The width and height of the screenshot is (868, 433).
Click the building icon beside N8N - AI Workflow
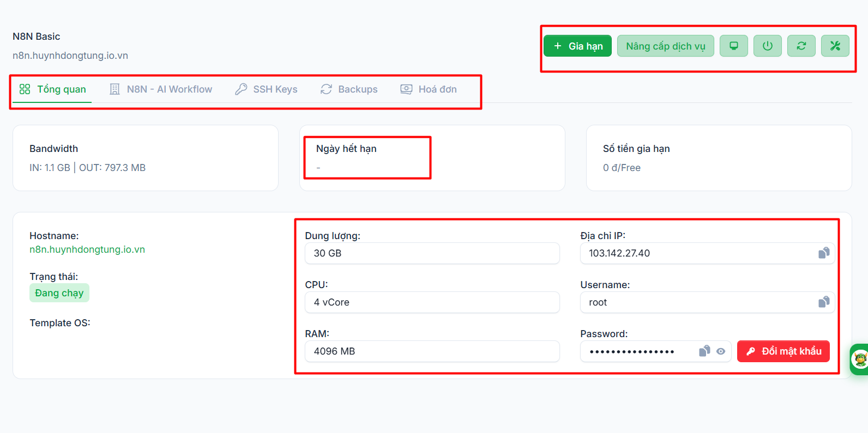coord(114,89)
